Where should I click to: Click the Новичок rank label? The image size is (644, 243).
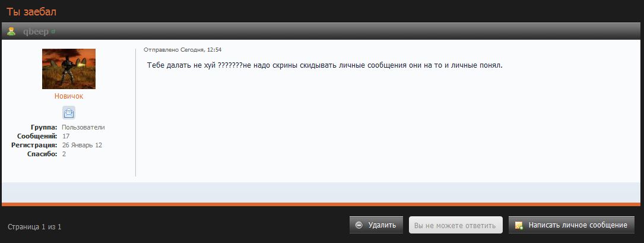[69, 96]
